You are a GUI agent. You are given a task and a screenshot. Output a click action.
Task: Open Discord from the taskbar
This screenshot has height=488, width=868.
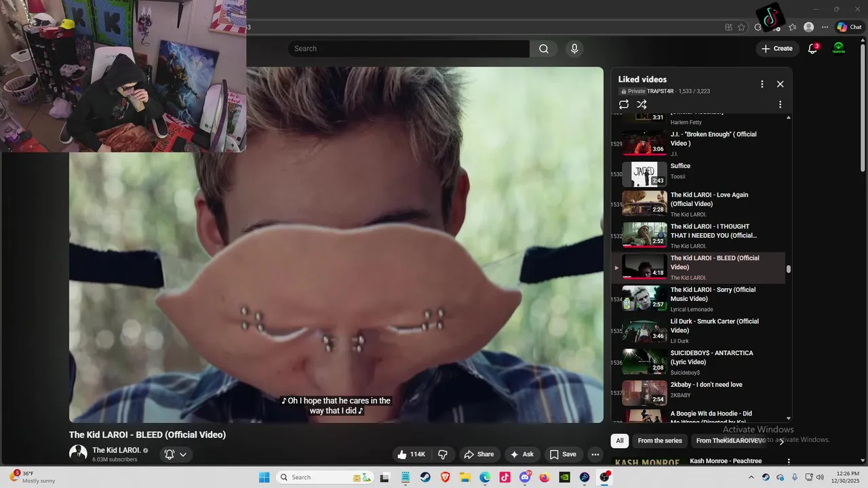pyautogui.click(x=525, y=477)
